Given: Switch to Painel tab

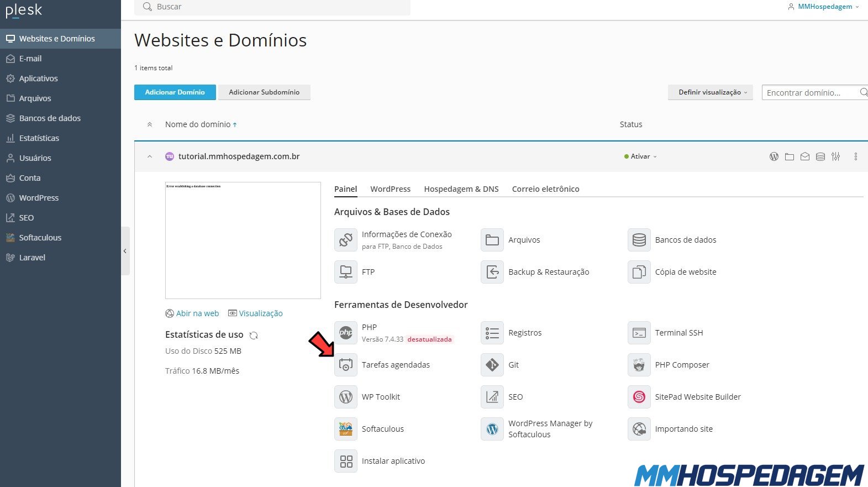Looking at the screenshot, I should (346, 189).
